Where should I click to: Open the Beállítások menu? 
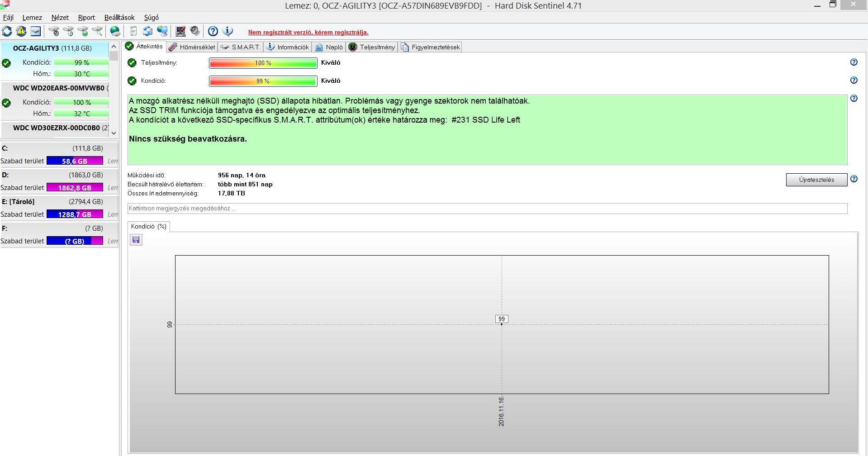click(x=119, y=18)
